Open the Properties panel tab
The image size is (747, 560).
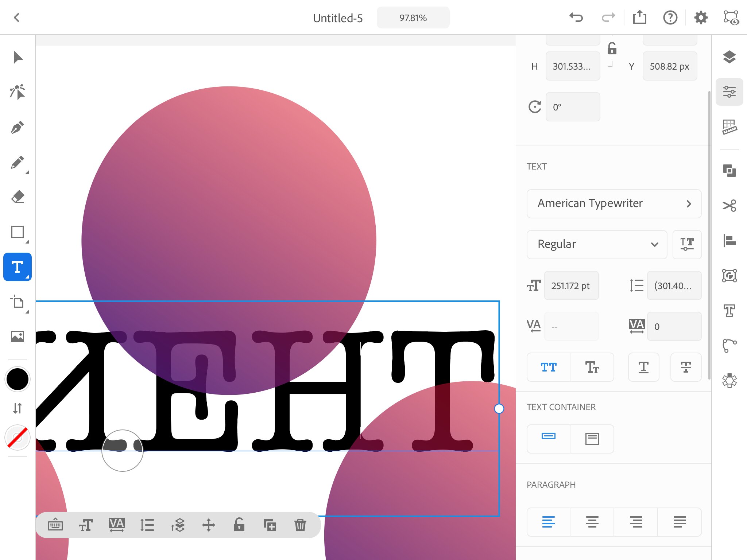729,92
